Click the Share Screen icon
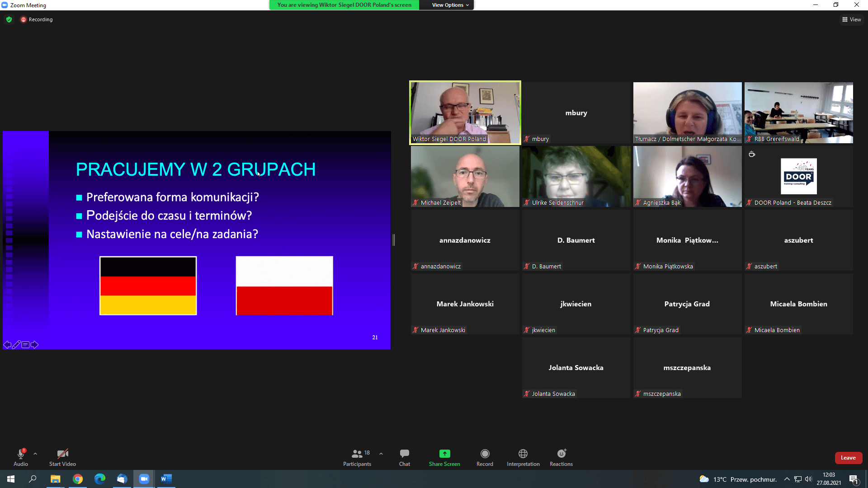This screenshot has width=868, height=488. (x=444, y=454)
